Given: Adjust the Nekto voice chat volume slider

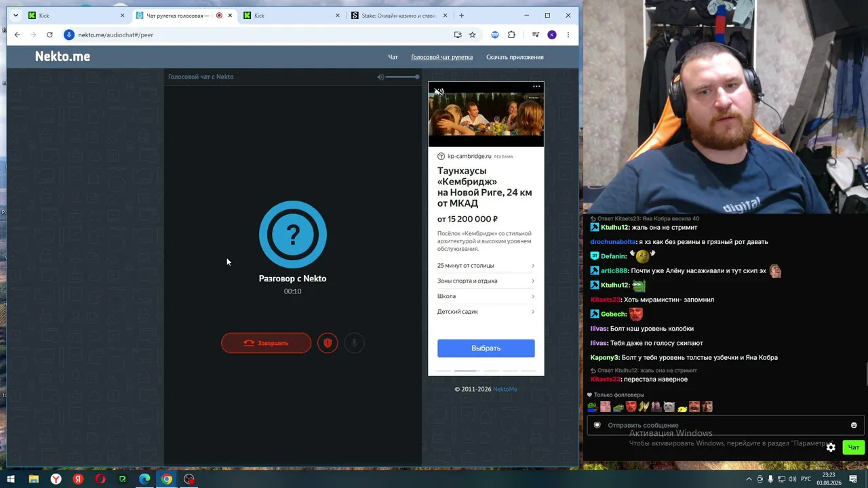Looking at the screenshot, I should [x=403, y=77].
